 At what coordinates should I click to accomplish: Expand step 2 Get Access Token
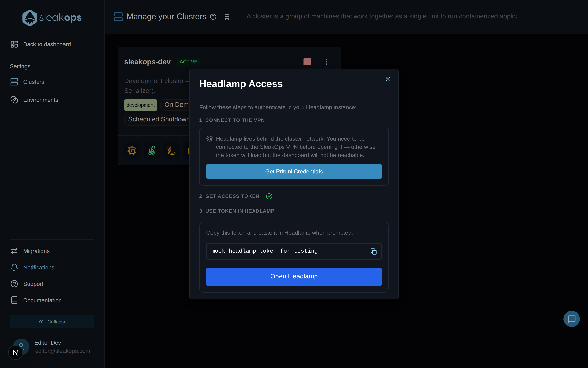pyautogui.click(x=229, y=196)
